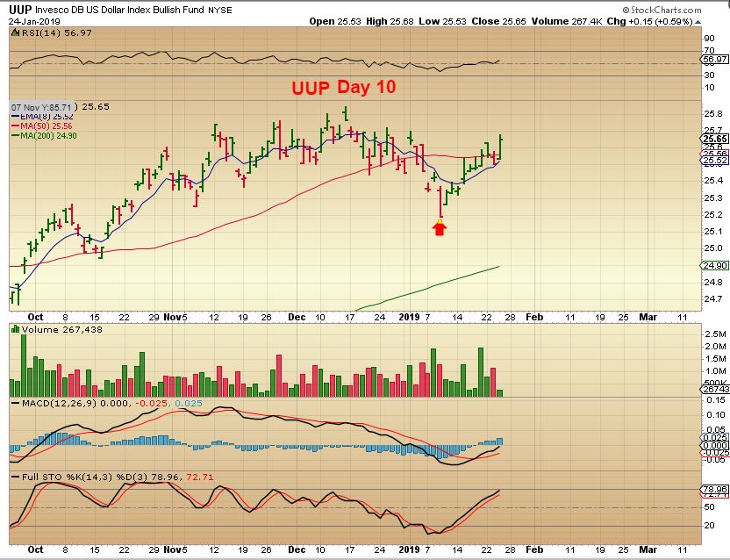Click the RSI 56.97 value tag on right axis
The image size is (730, 560).
point(714,59)
